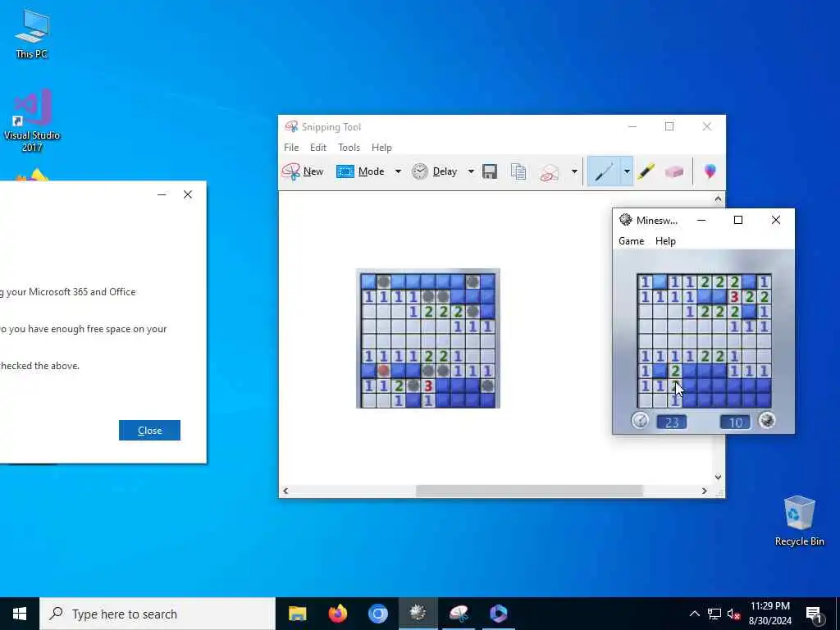This screenshot has height=630, width=840.
Task: Maximize the Minesweeper window
Action: tap(738, 220)
